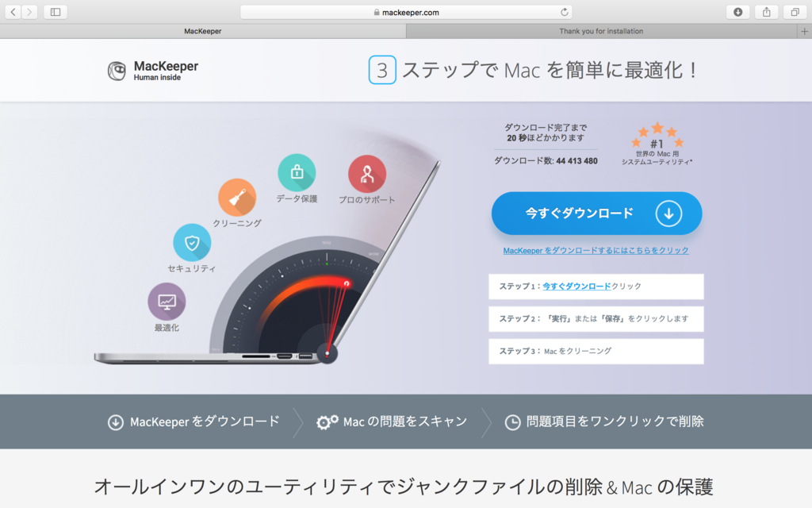
Task: Switch to the MacKeeper tab
Action: pyautogui.click(x=203, y=31)
